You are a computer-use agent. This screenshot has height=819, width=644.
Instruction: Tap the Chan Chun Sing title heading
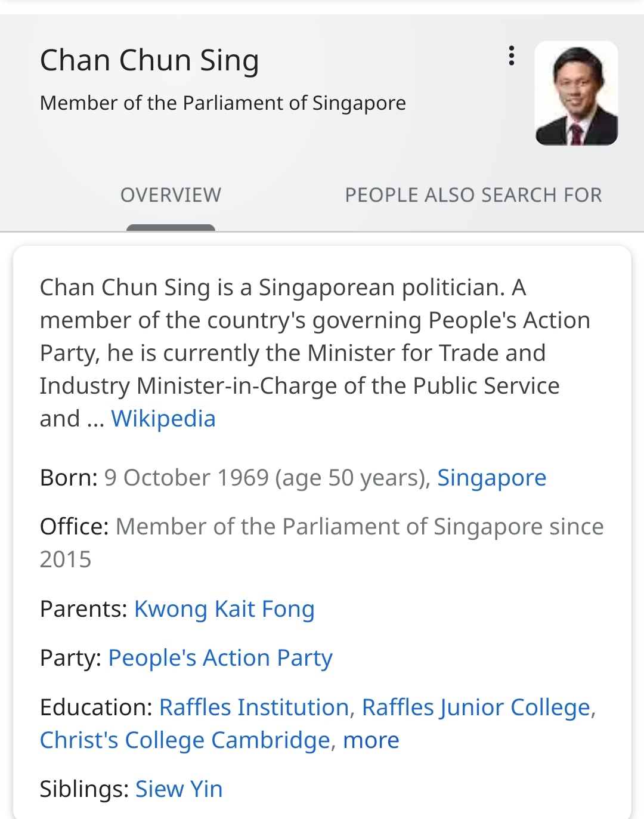tap(149, 61)
